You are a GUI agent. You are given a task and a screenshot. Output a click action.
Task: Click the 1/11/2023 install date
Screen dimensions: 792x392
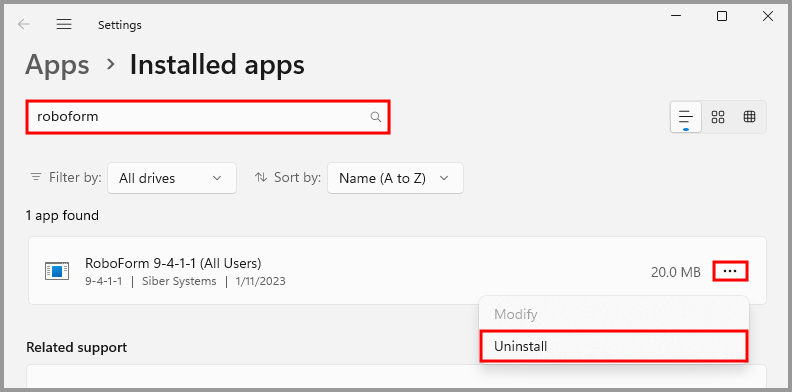[x=261, y=281]
